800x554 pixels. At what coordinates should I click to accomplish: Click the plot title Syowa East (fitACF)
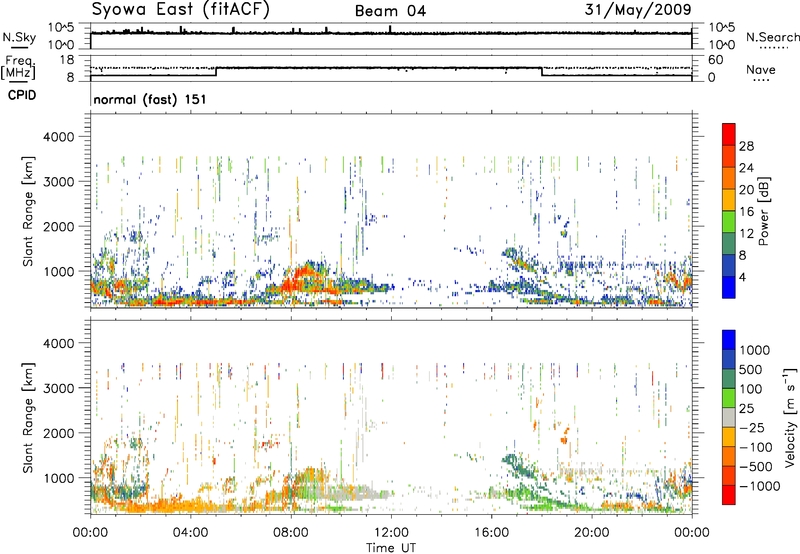coord(180,9)
